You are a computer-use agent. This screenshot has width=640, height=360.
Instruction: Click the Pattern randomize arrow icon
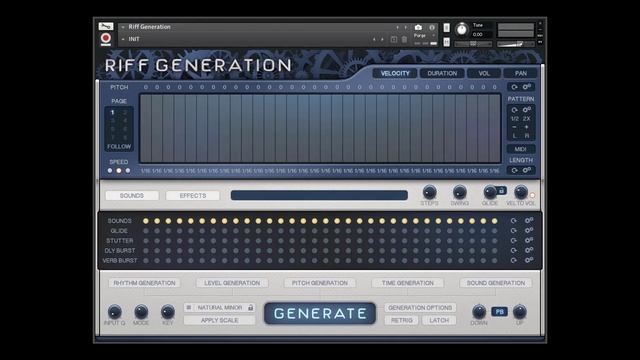click(x=514, y=110)
